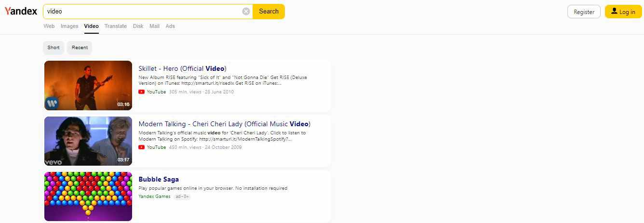This screenshot has width=644, height=223.
Task: Click YouTube icon under Skillet result
Action: (141, 92)
